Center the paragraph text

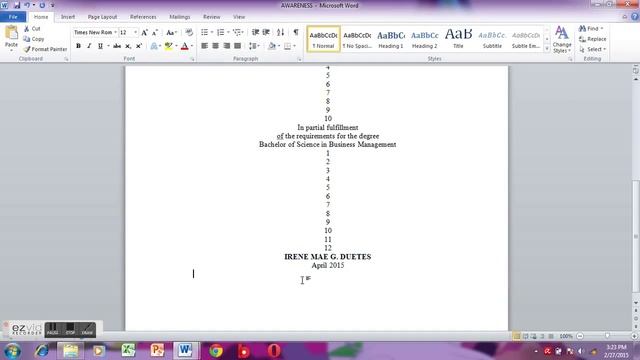point(216,46)
